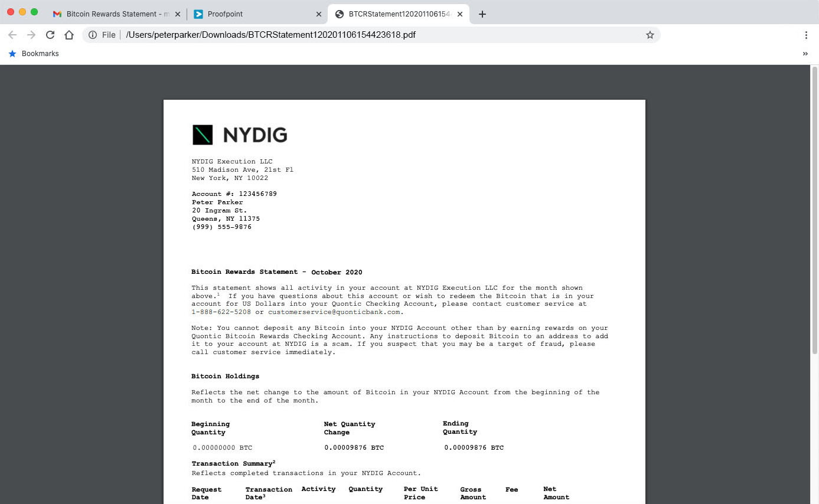Click the customerservice@quonticbank.com email link
This screenshot has width=819, height=504.
point(334,312)
